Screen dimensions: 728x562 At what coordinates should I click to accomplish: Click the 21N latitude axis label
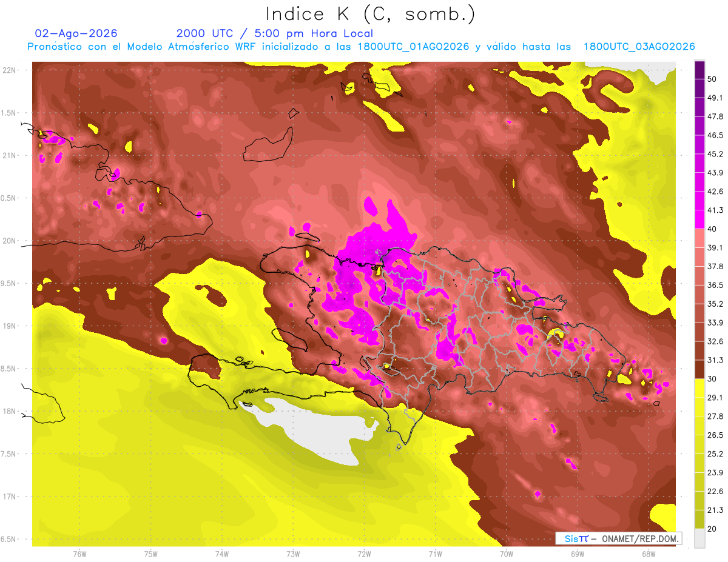9,155
